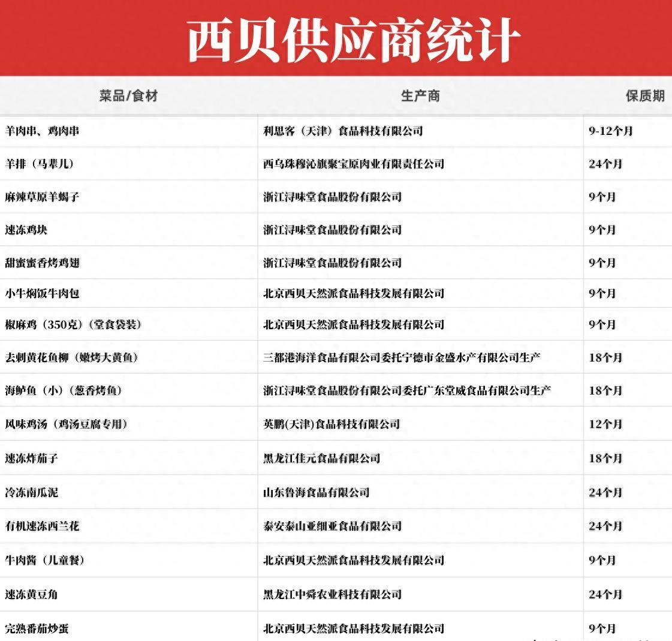Click 9个月 in the 麻辣草原羊蝎子 row
672x641 pixels.
point(602,197)
